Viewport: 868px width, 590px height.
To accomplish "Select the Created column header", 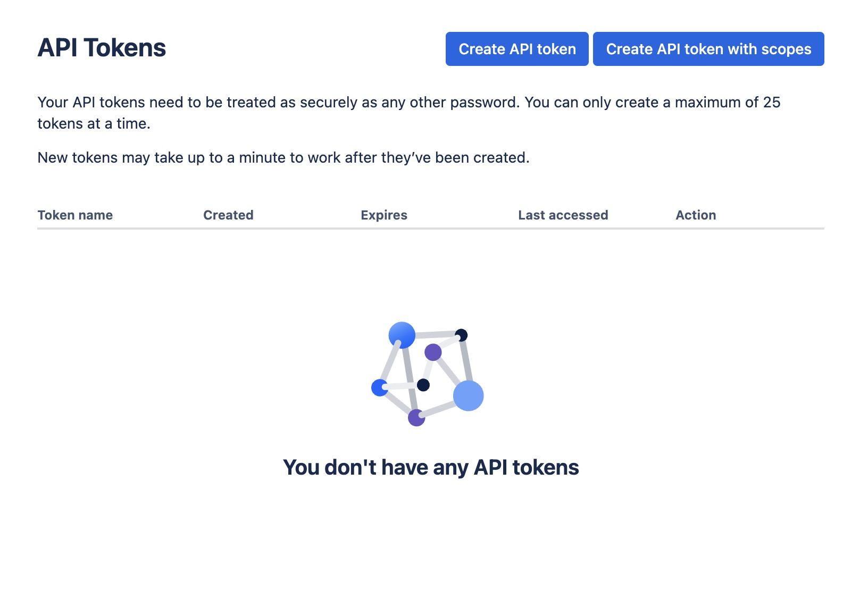I will (x=228, y=215).
